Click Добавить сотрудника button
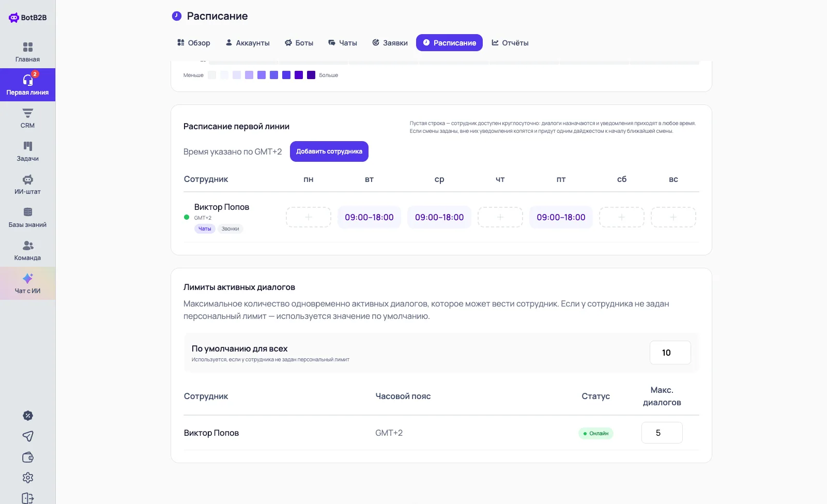Image resolution: width=827 pixels, height=504 pixels. (x=329, y=151)
